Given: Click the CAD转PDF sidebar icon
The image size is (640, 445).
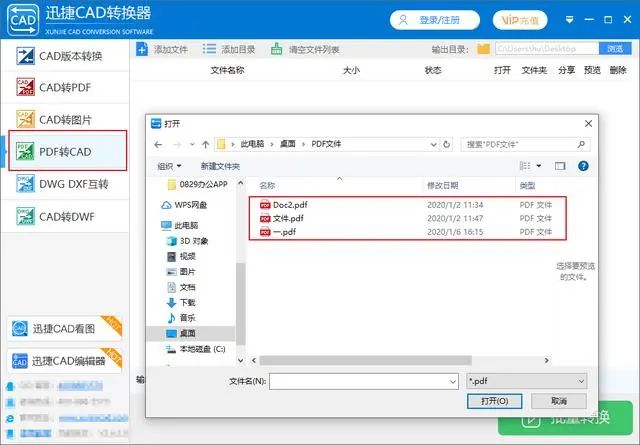Looking at the screenshot, I should pos(25,87).
